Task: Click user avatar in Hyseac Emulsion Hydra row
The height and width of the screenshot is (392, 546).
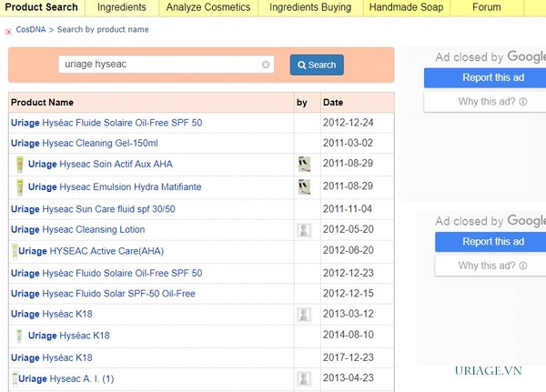Action: point(304,186)
